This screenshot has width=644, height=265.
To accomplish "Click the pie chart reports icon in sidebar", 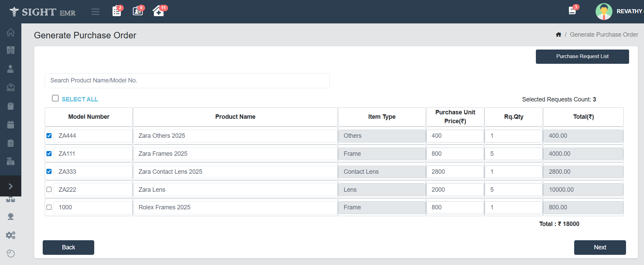I will point(11,253).
